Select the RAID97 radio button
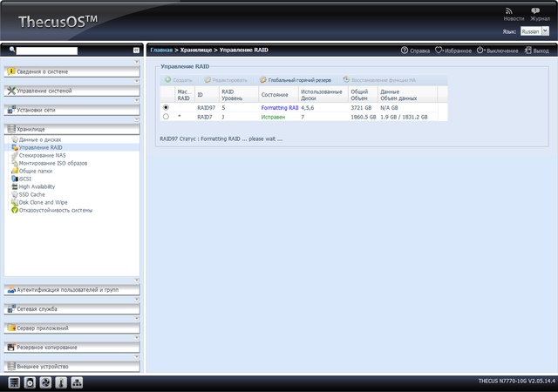Viewport: 558px width, 392px height. click(166, 107)
